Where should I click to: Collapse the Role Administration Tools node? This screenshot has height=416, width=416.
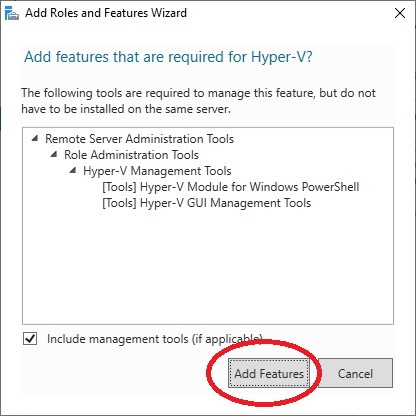coord(54,154)
